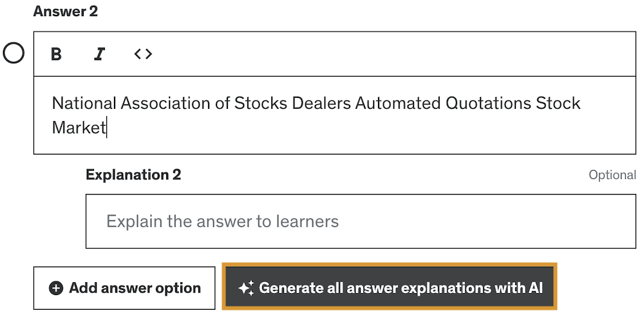This screenshot has width=644, height=324.
Task: Set cursor on the word Association
Action: pyautogui.click(x=166, y=104)
